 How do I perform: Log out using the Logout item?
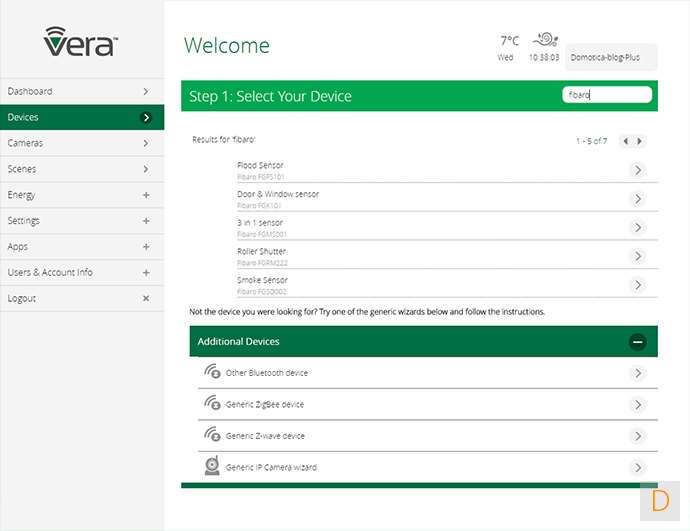click(82, 298)
